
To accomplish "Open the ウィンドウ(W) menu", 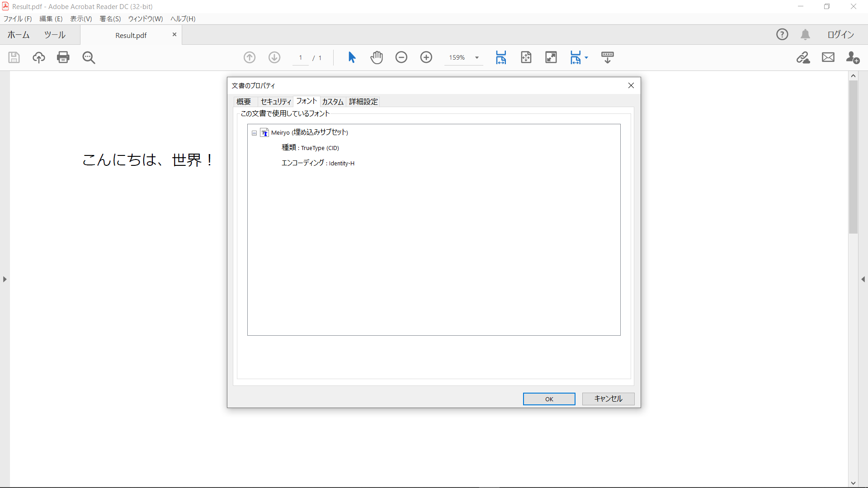I will click(146, 19).
